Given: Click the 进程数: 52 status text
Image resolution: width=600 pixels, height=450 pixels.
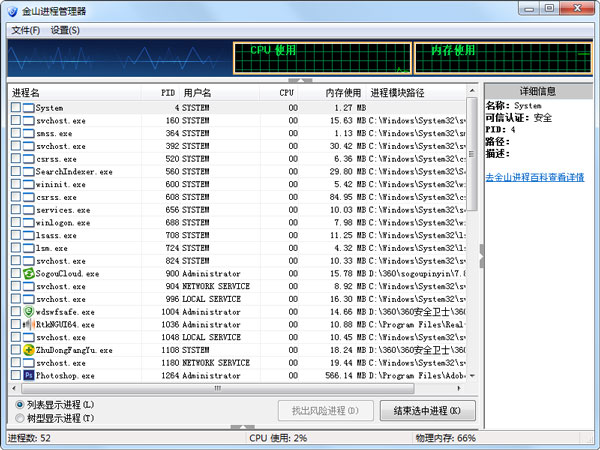Looking at the screenshot, I should pyautogui.click(x=29, y=438).
